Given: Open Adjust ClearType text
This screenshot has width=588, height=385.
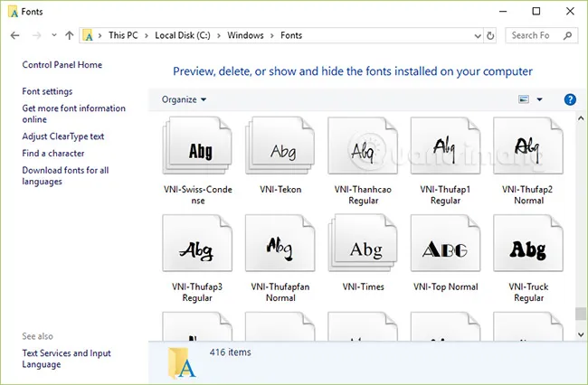Looking at the screenshot, I should click(x=63, y=136).
